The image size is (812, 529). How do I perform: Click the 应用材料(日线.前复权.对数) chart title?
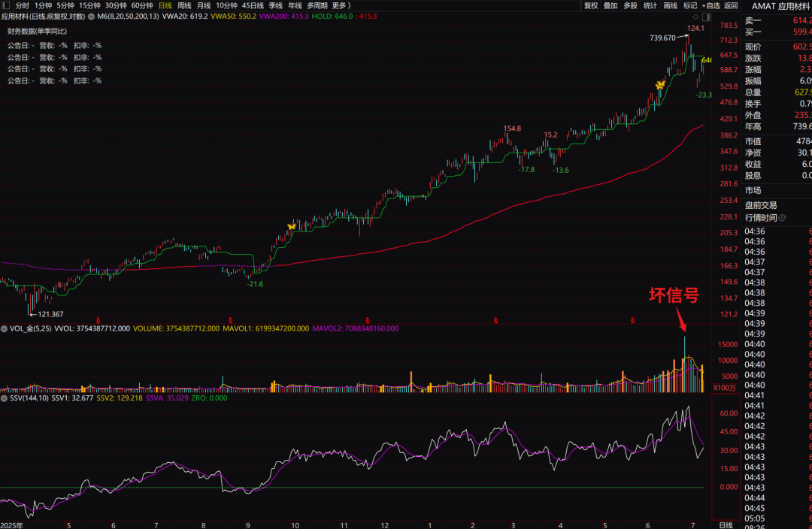point(43,17)
